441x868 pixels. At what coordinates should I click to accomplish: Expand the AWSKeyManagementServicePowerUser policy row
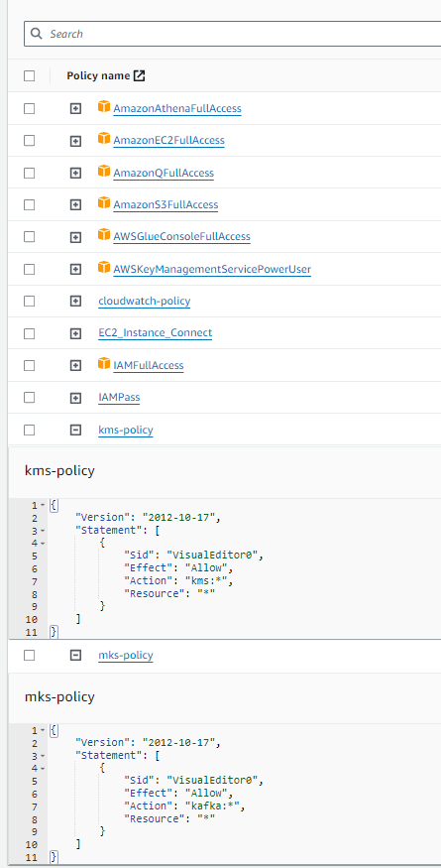75,269
